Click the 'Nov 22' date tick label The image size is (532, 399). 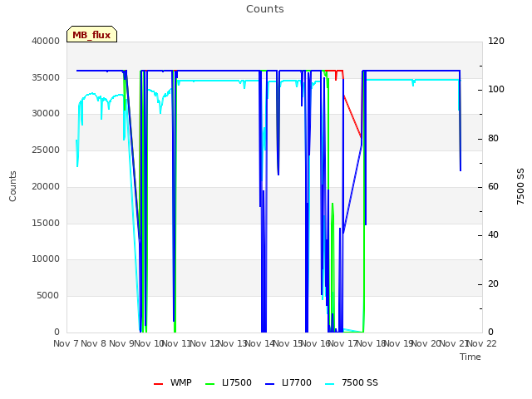[482, 343]
